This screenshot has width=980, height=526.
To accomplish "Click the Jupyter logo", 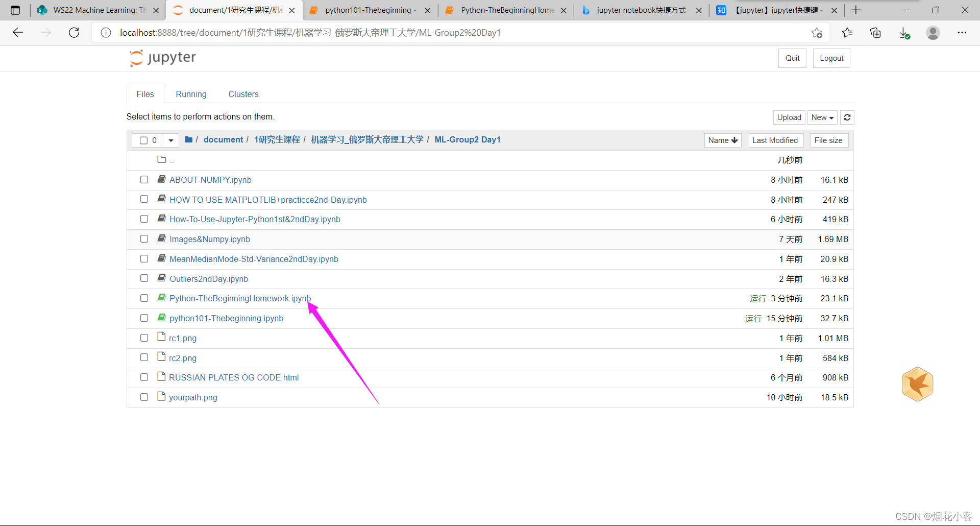I will tap(163, 58).
